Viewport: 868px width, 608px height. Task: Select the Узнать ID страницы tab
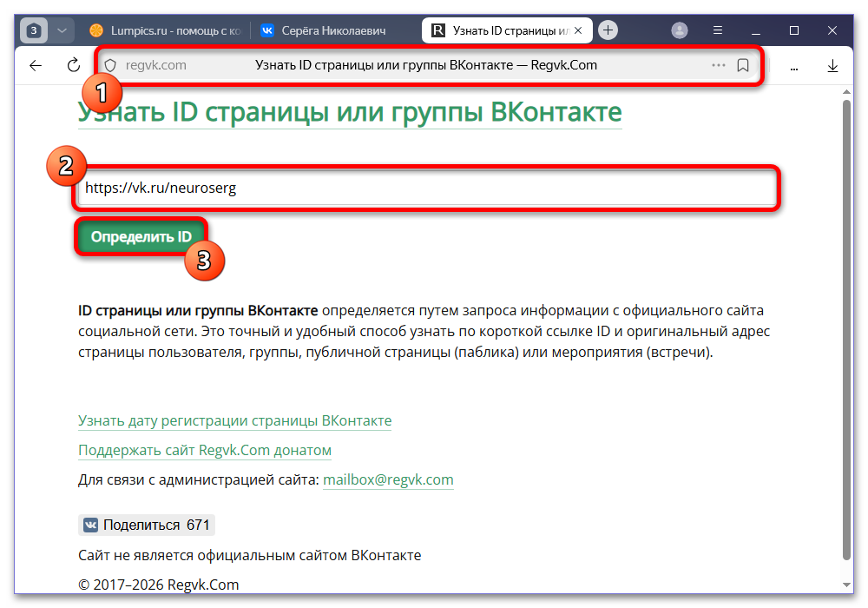[501, 30]
